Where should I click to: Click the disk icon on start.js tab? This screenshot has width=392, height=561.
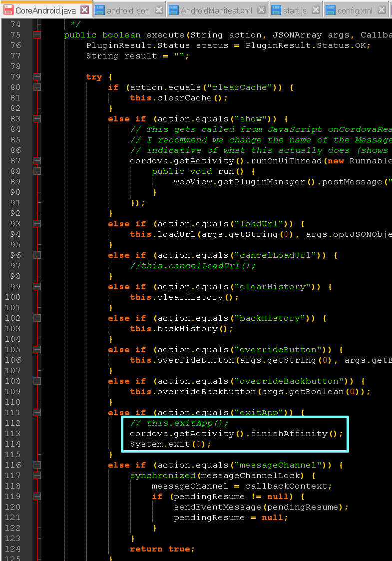point(276,10)
